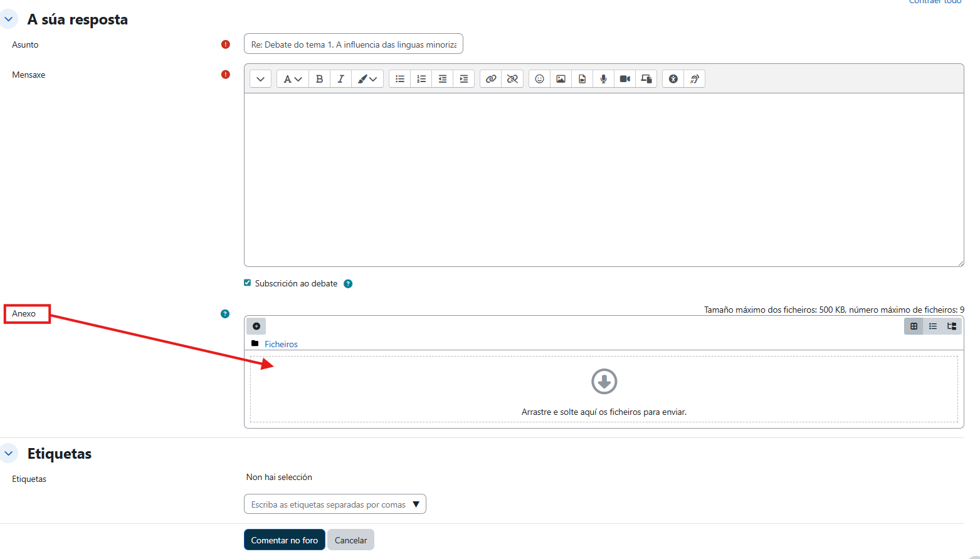The image size is (980, 559).
Task: Add a file with the plus icon
Action: (x=256, y=326)
